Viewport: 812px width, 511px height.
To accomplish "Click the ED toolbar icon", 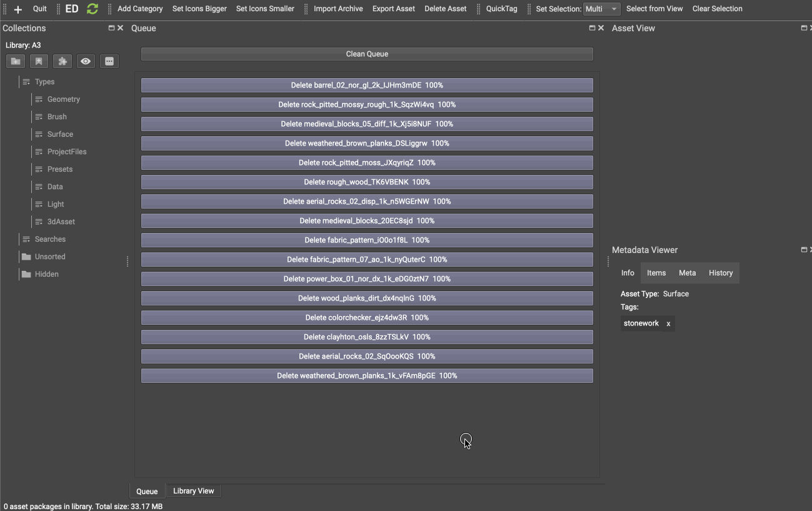I will coord(72,9).
